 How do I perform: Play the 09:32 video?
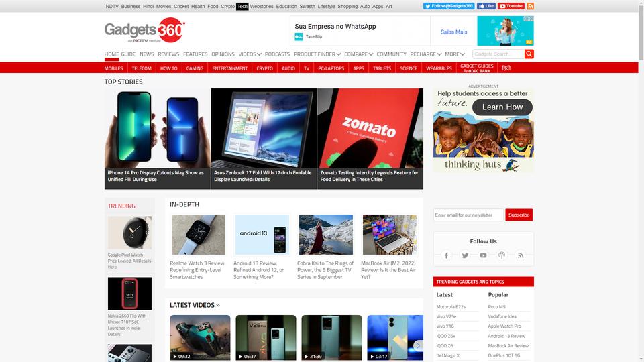(x=200, y=338)
